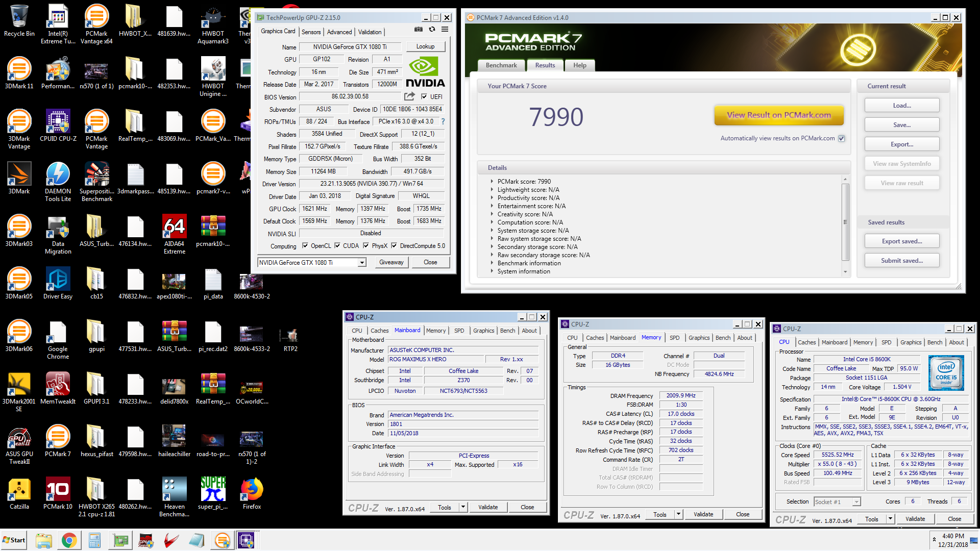Click Validate in the CPU tab CPU-Z window
Viewport: 980px width, 551px height.
coord(915,519)
